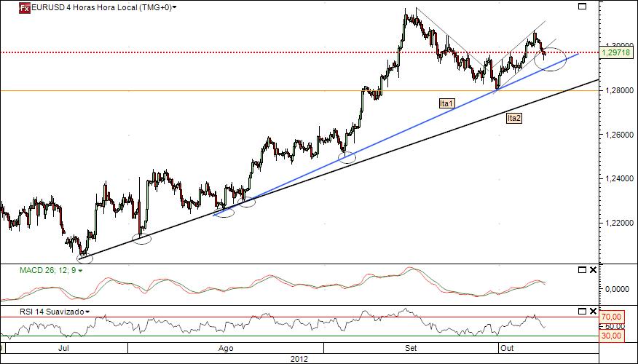The height and width of the screenshot is (364, 638).
Task: Maximize the MACD indicator panel
Action: click(582, 269)
